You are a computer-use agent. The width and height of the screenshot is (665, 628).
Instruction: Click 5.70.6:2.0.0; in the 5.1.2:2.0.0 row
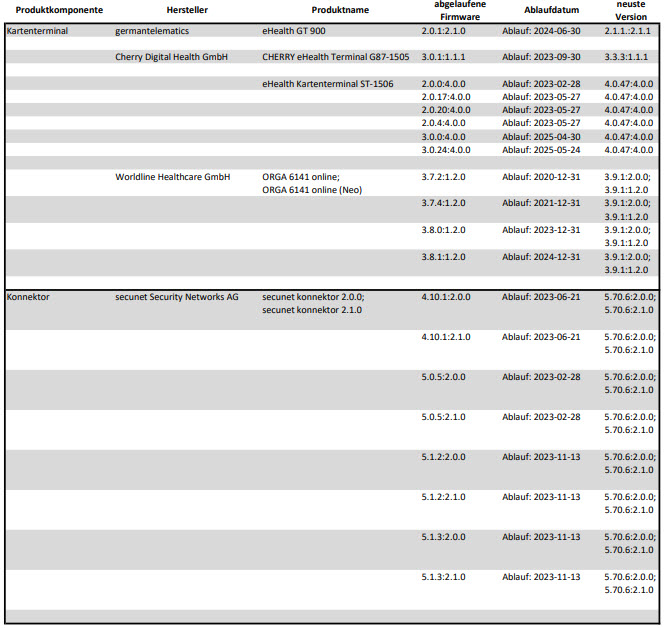click(630, 457)
